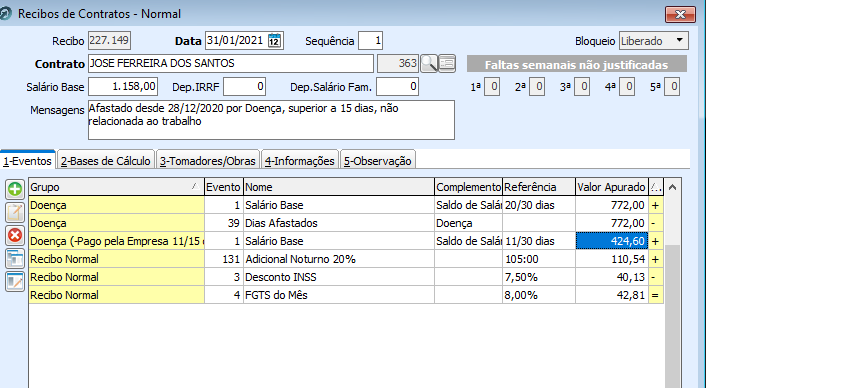The height and width of the screenshot is (388, 846).
Task: Click the events table vertical scrollbar thumb
Action: pos(672,316)
